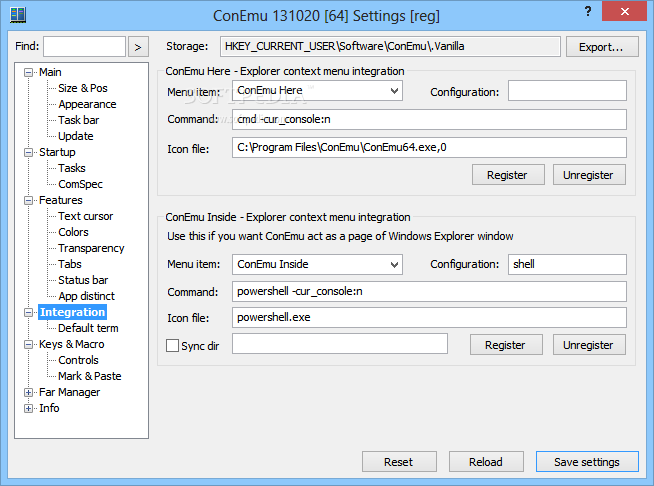This screenshot has width=654, height=486.
Task: Collapse the Keys & Macro tree node
Action: click(28, 344)
